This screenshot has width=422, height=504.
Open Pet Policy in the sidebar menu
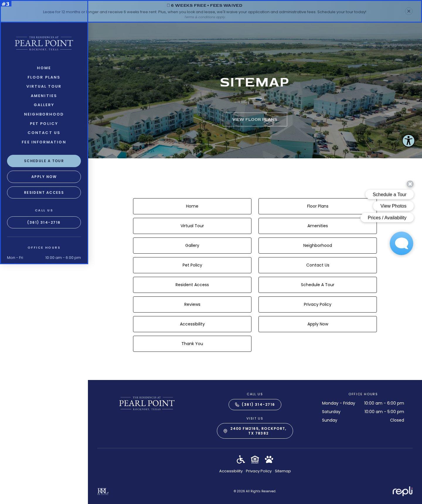click(x=44, y=124)
